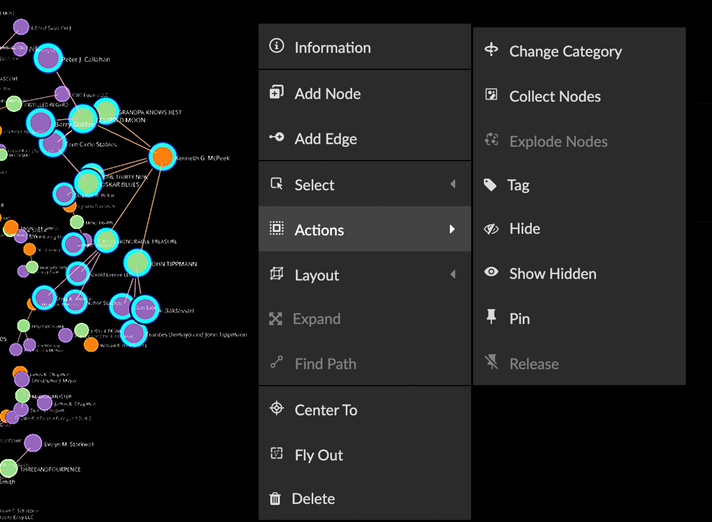
Task: Click the Collect Nodes icon
Action: (491, 95)
